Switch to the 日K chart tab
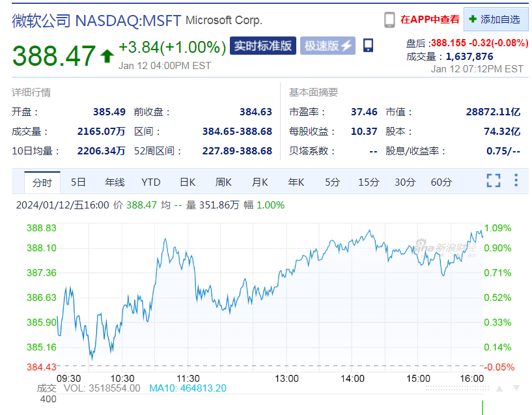 (188, 182)
